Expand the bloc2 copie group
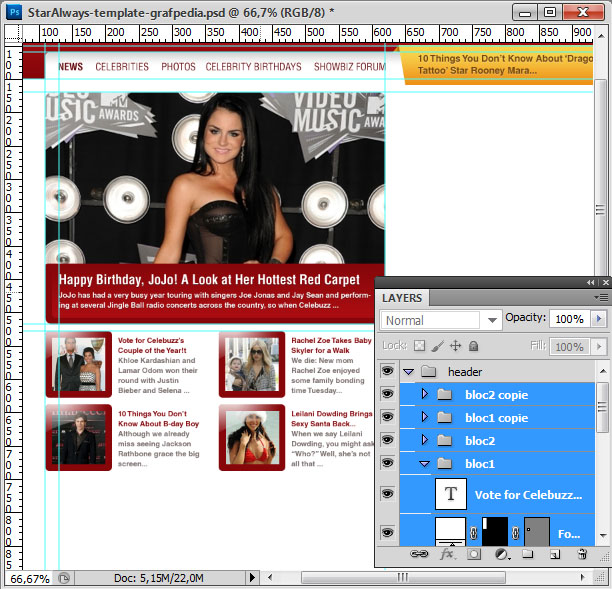Viewport: 612px width, 589px height. click(425, 394)
